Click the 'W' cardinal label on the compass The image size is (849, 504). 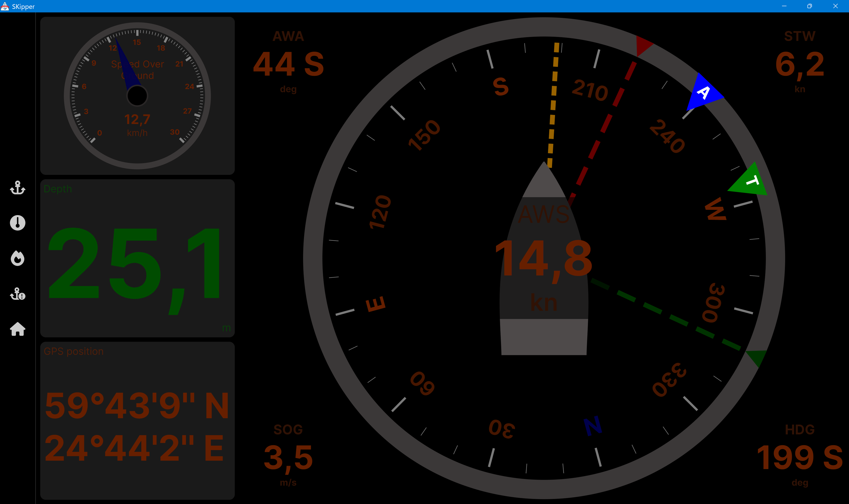tap(716, 209)
